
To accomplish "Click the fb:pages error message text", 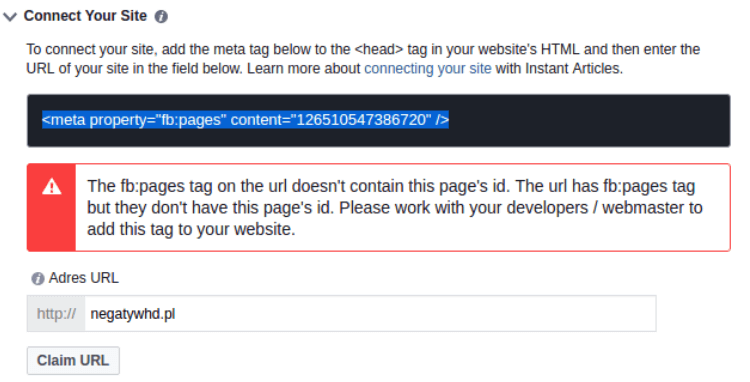I will click(394, 207).
